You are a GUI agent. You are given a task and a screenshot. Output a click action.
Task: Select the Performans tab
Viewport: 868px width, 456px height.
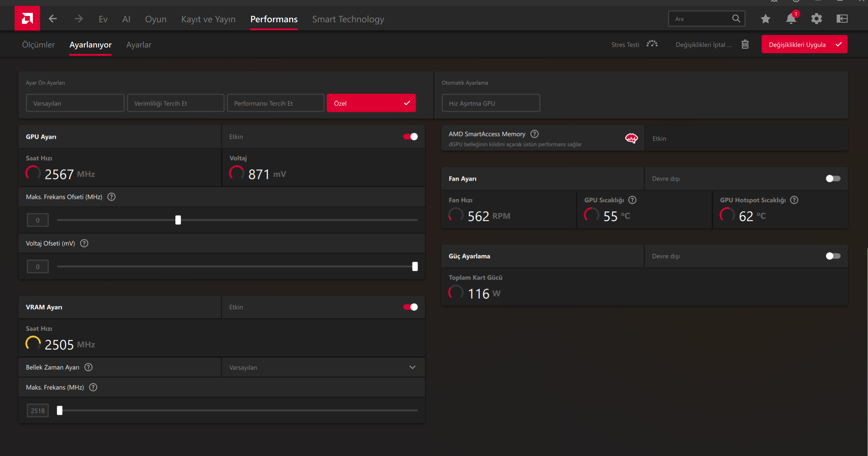[x=274, y=19]
